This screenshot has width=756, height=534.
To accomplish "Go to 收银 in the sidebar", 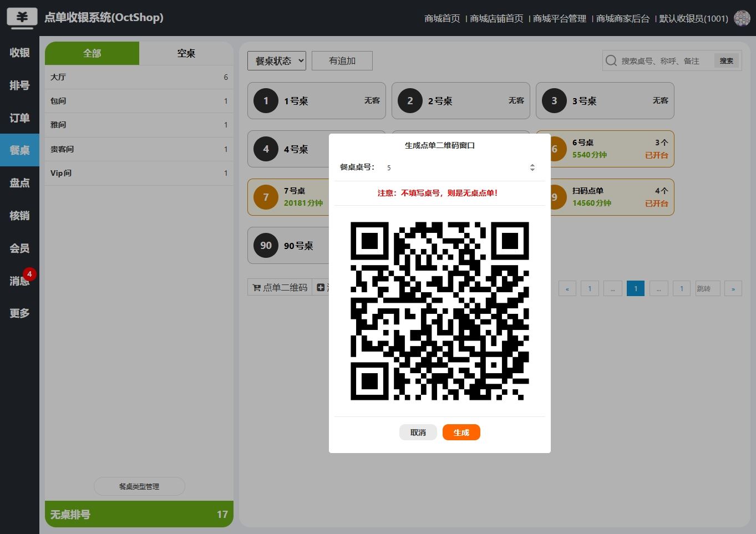I will point(19,53).
